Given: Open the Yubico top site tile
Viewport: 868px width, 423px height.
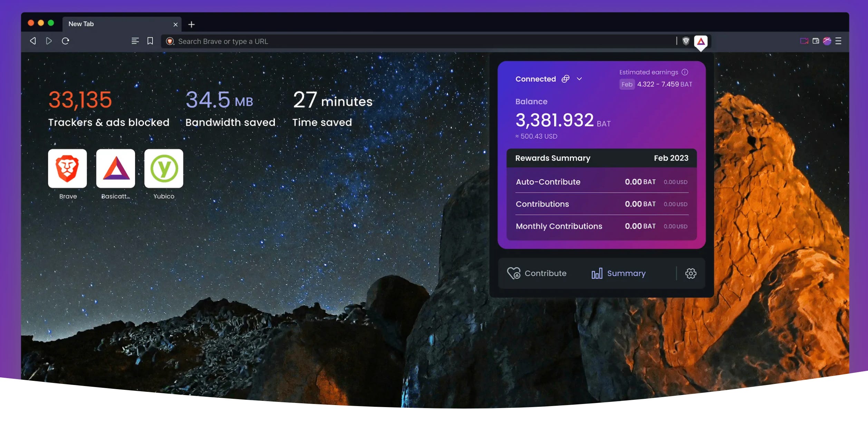Looking at the screenshot, I should point(164,169).
